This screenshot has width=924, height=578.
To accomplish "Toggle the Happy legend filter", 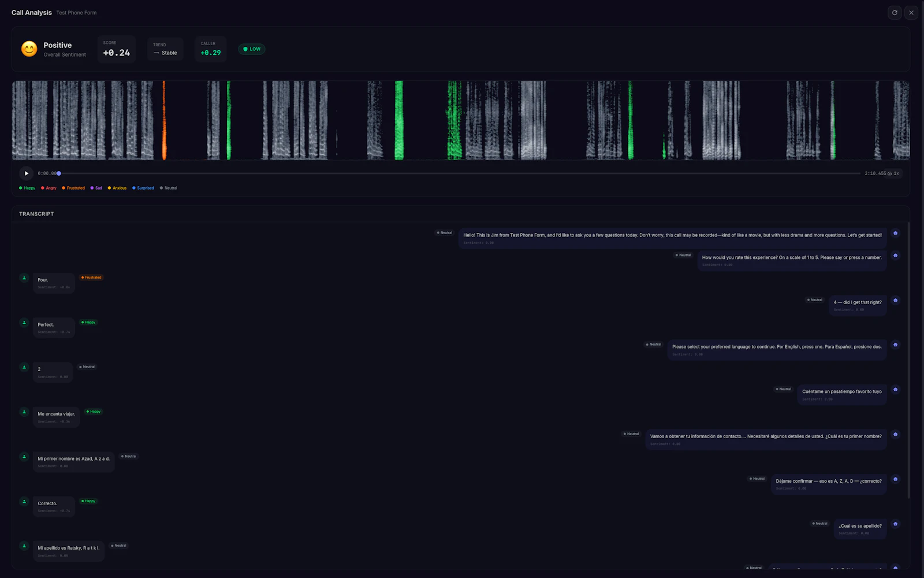I will click(x=27, y=188).
